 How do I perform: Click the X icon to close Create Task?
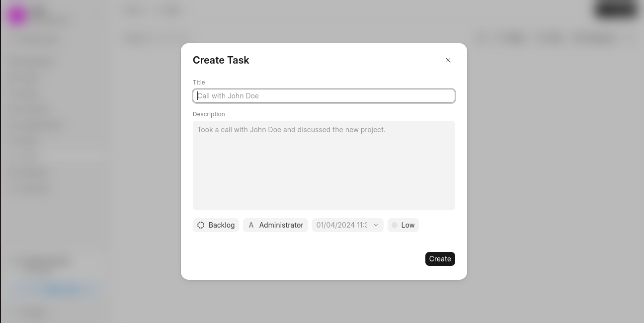448,60
